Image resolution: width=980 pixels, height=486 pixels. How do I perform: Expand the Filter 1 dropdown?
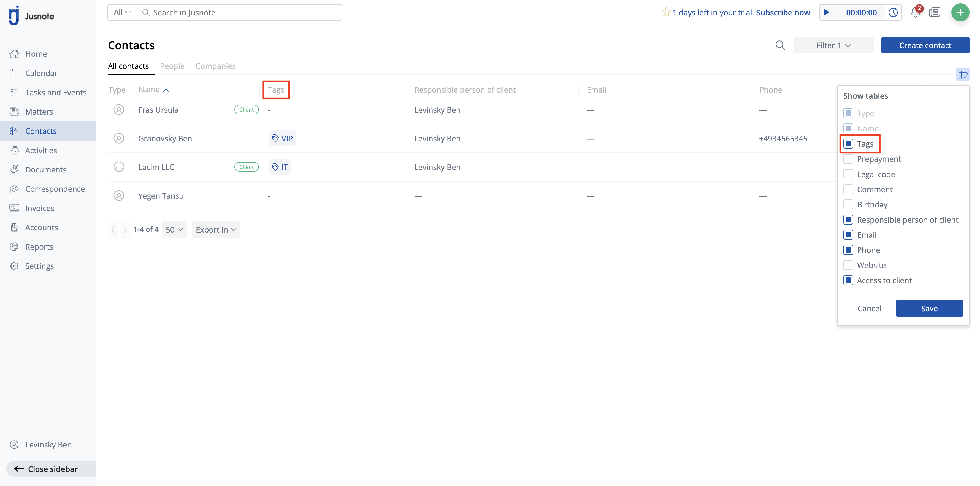point(833,45)
